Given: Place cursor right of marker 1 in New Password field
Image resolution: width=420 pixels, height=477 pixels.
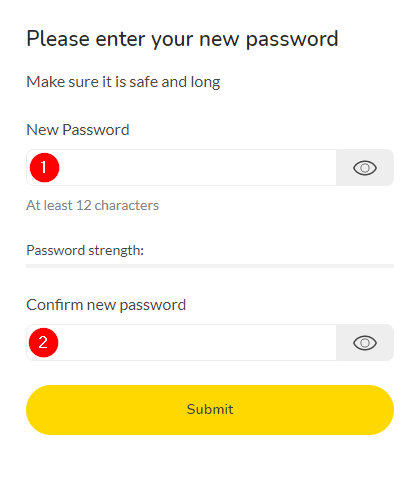Looking at the screenshot, I should [197, 168].
